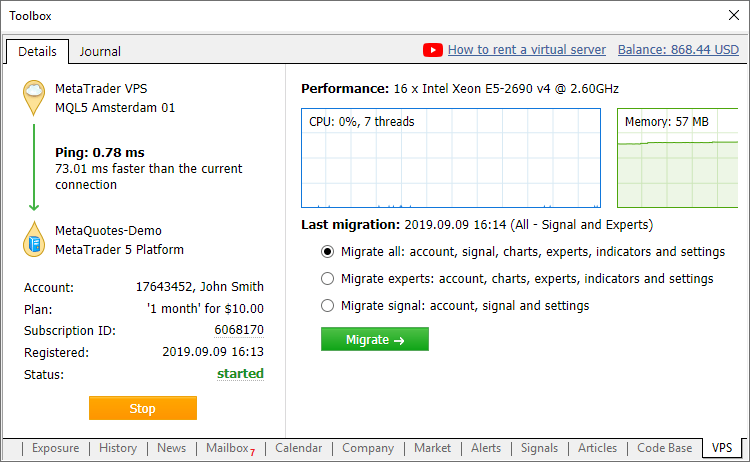Viewport: 750px width, 462px height.
Task: Stop the VPS with the orange button
Action: click(x=143, y=408)
